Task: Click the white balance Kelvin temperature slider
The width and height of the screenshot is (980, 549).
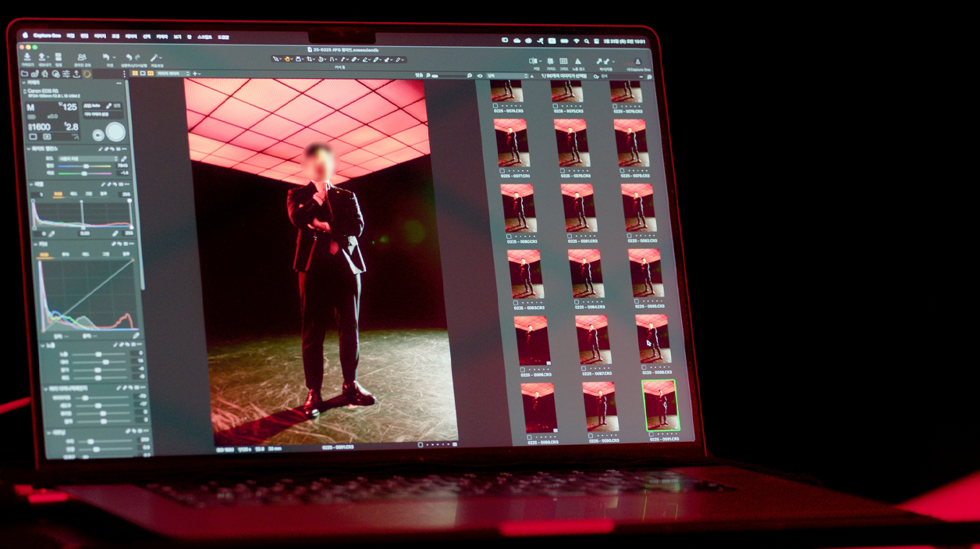Action: click(x=84, y=166)
